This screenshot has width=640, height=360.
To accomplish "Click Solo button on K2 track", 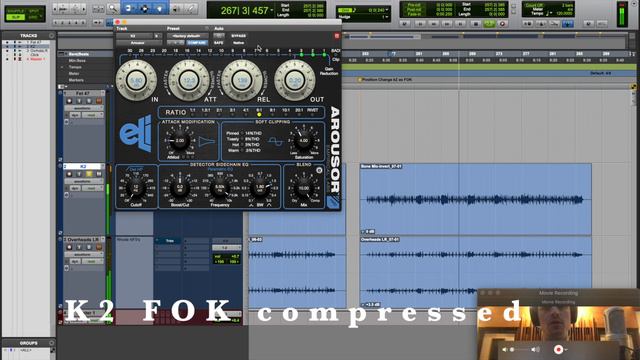I will [89, 174].
